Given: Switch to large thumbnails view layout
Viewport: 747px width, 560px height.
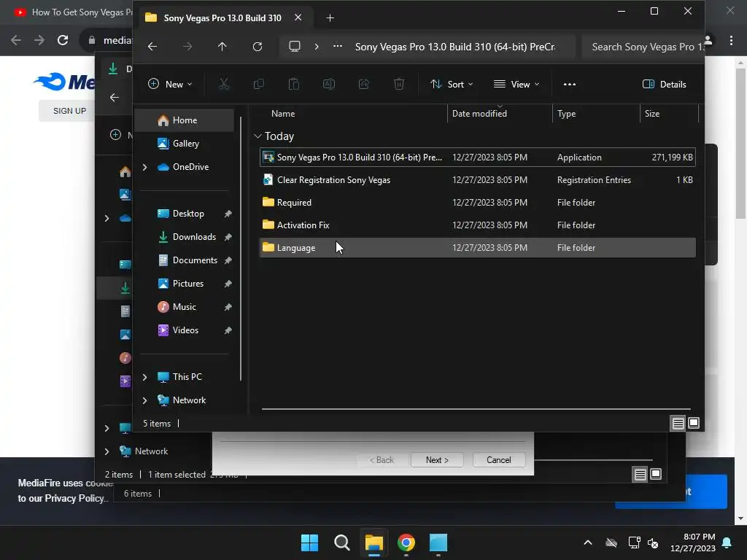Looking at the screenshot, I should [694, 423].
